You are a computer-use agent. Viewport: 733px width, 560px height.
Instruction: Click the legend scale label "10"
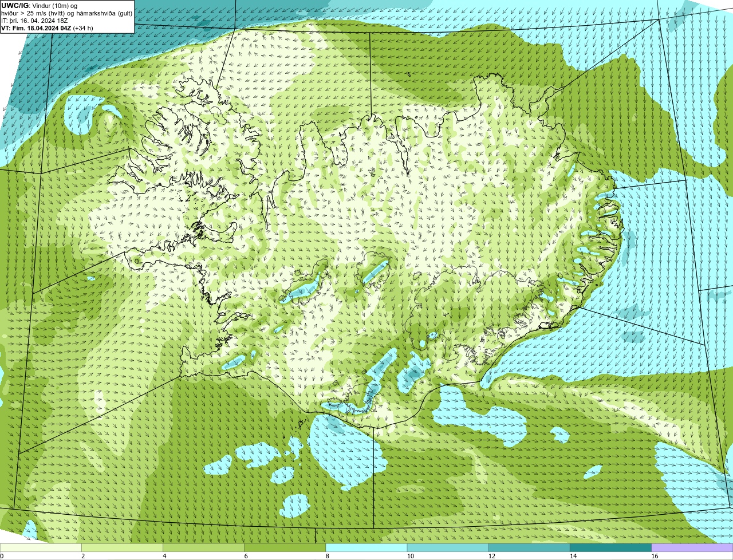[410, 556]
